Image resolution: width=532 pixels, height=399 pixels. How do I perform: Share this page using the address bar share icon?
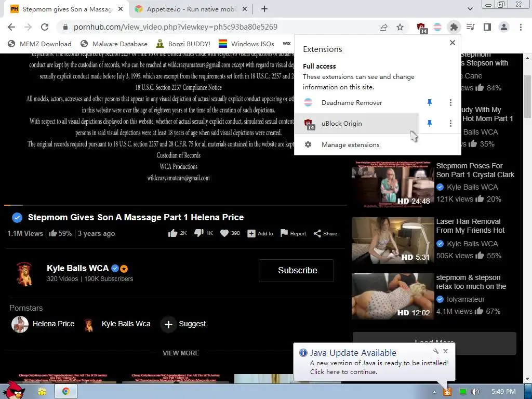click(383, 27)
